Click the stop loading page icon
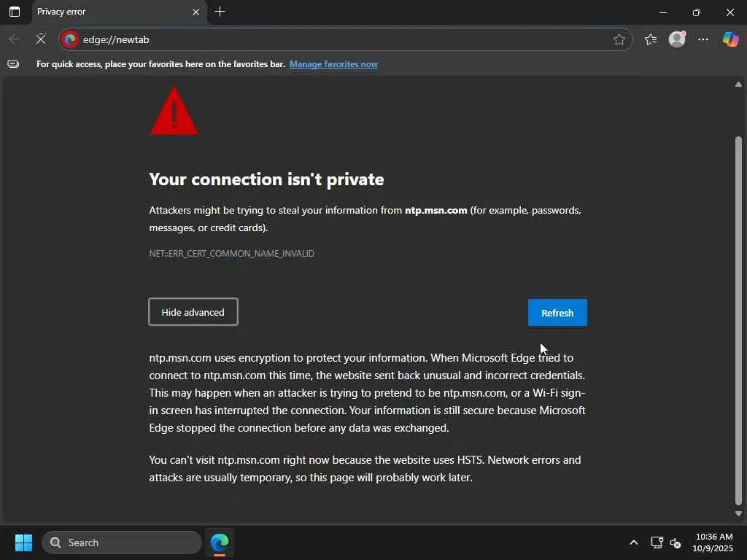 coord(41,39)
